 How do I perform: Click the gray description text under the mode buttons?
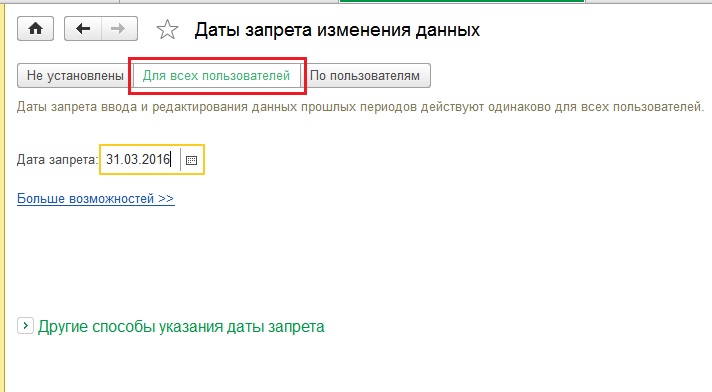361,107
